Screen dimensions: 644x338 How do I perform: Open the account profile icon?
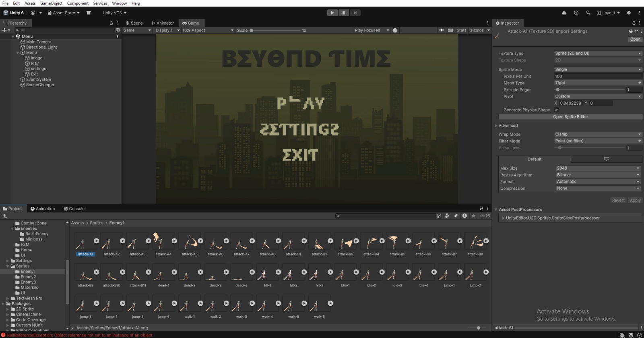[36, 13]
